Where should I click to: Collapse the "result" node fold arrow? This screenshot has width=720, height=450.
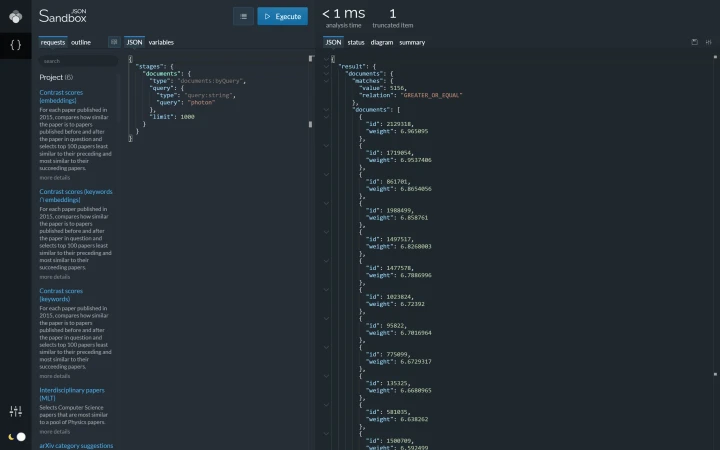click(x=326, y=66)
